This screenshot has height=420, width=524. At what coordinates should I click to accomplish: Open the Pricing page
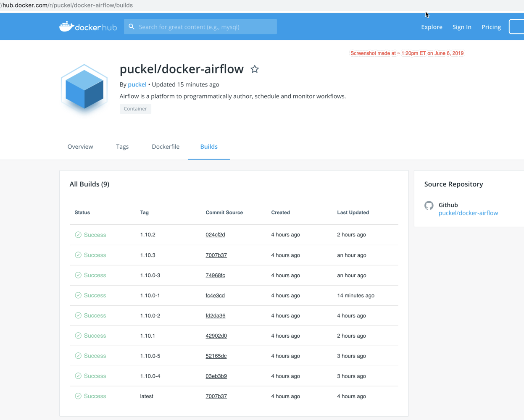(491, 27)
